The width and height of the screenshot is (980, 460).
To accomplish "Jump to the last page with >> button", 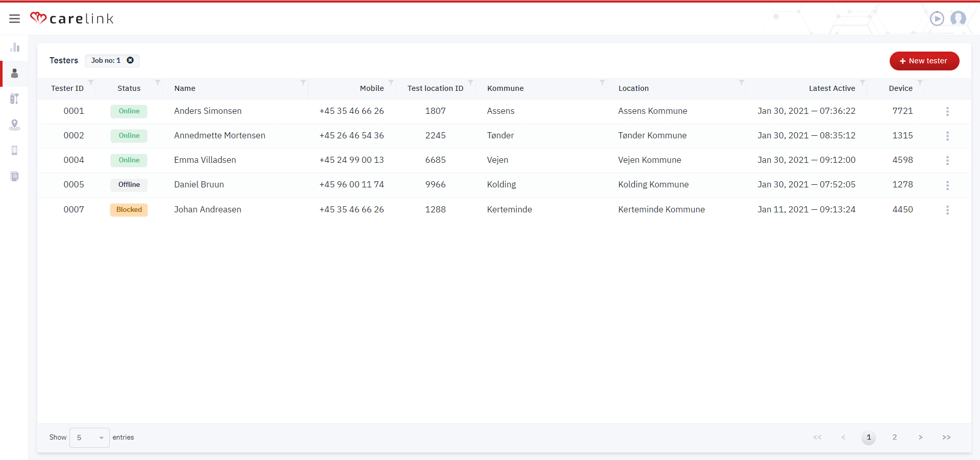I will (x=946, y=438).
